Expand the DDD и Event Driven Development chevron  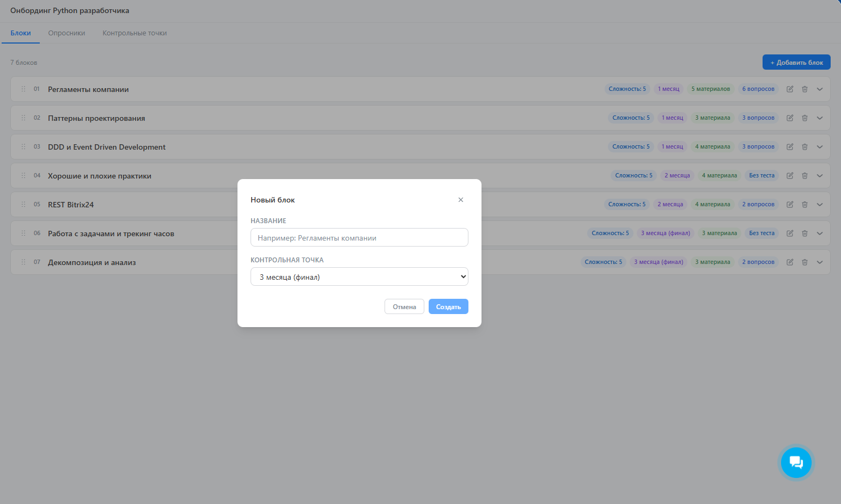(819, 147)
